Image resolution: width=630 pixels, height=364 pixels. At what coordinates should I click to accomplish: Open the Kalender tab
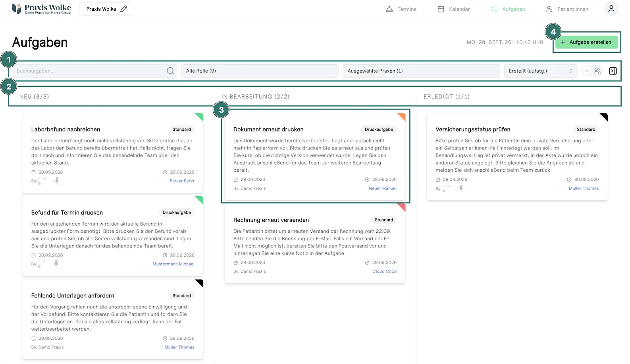tap(454, 9)
